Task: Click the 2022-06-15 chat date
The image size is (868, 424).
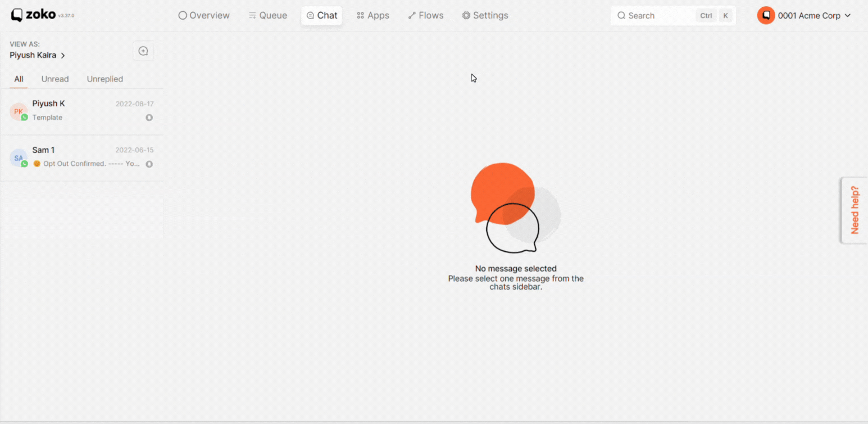Action: 134,150
